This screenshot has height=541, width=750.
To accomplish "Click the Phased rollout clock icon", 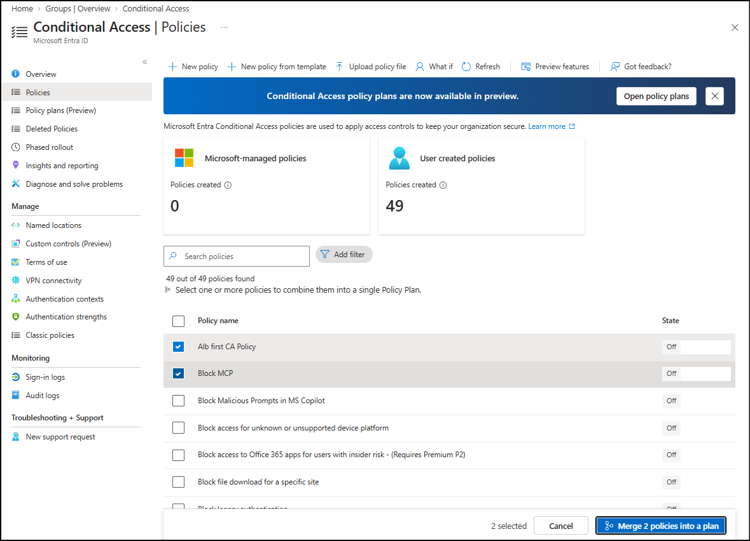I will (x=15, y=147).
